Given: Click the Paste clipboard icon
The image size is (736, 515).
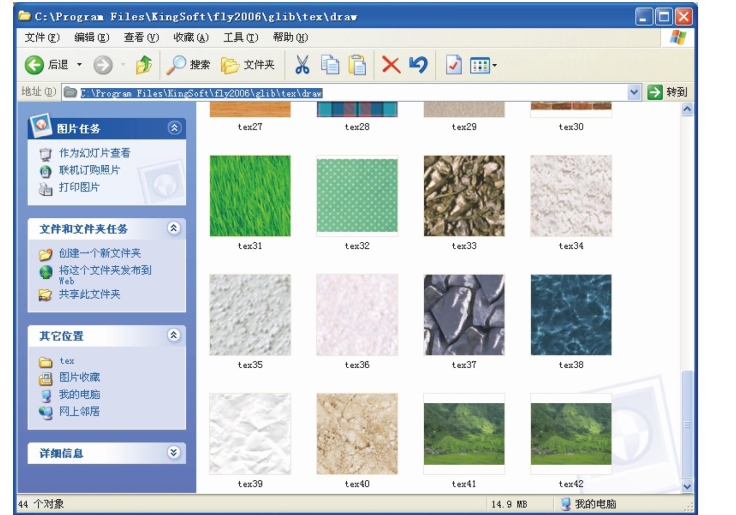Looking at the screenshot, I should (x=357, y=65).
